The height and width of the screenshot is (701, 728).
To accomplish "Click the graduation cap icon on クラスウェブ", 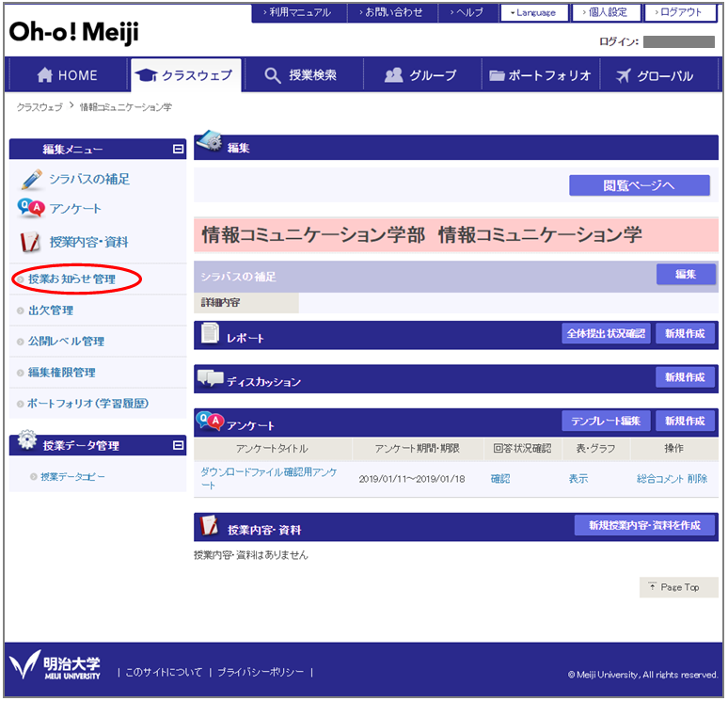I will point(146,74).
